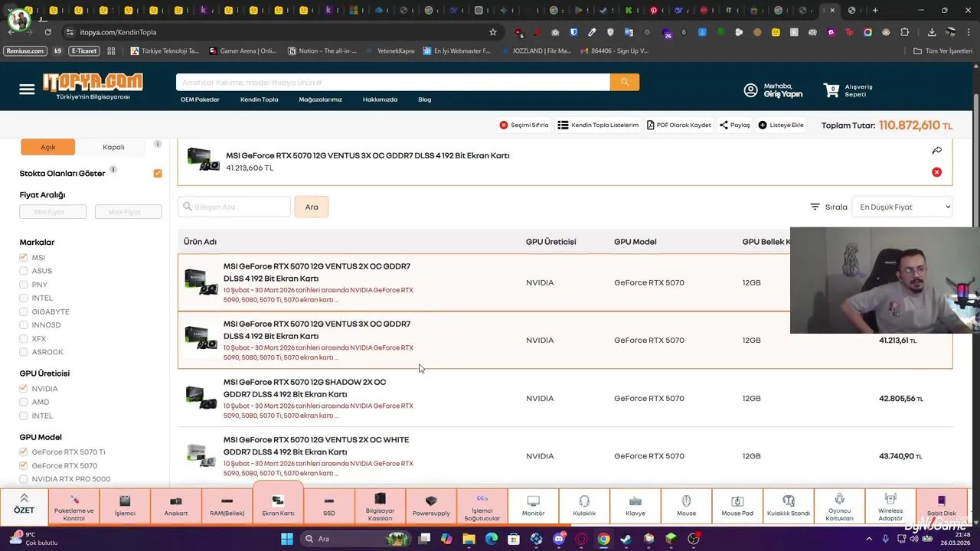Open Hakkımızda in the navigation

pyautogui.click(x=380, y=99)
